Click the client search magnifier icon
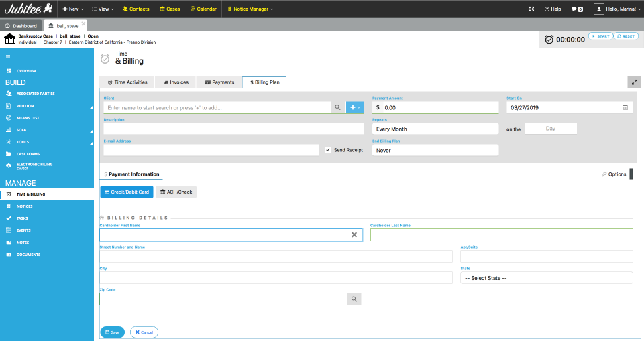 click(x=337, y=107)
